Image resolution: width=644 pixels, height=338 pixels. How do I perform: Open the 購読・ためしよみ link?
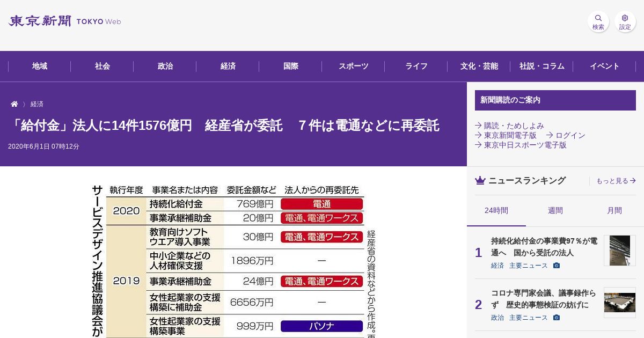pyautogui.click(x=510, y=126)
